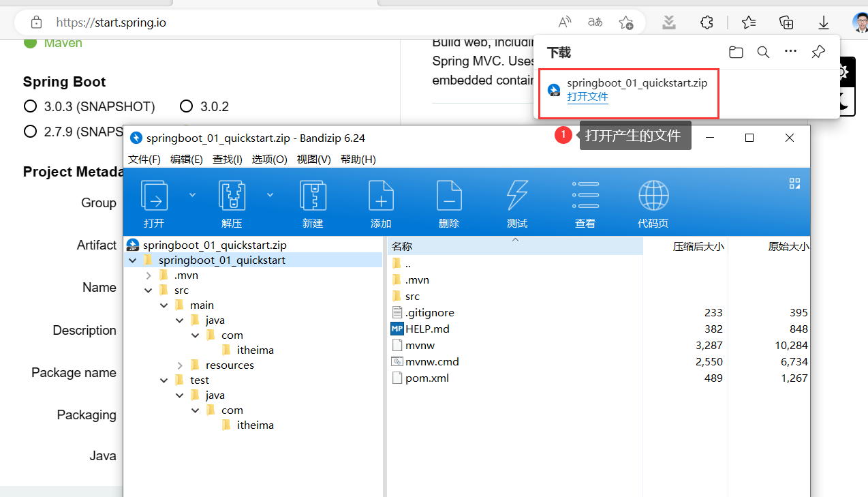Click the 新建 (New archive) icon

point(313,202)
